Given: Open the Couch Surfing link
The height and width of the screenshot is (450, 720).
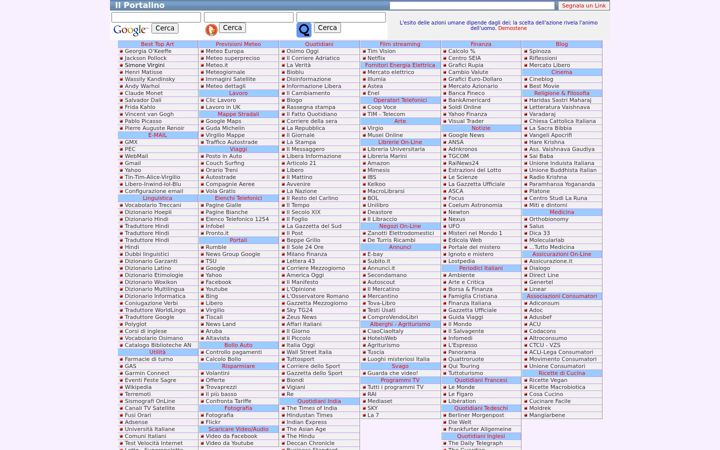Looking at the screenshot, I should pos(225,163).
